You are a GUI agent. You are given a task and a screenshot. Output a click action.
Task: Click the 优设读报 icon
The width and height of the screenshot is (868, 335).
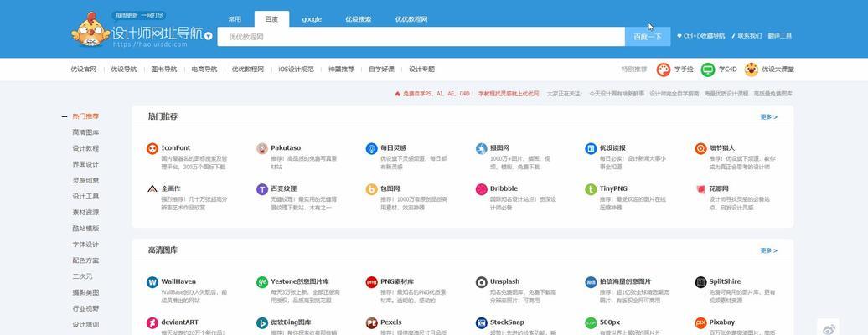591,148
